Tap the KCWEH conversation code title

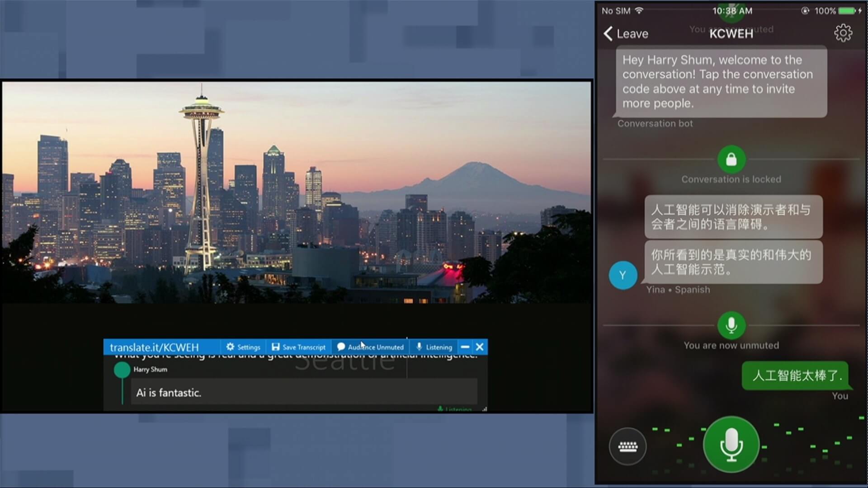click(731, 34)
